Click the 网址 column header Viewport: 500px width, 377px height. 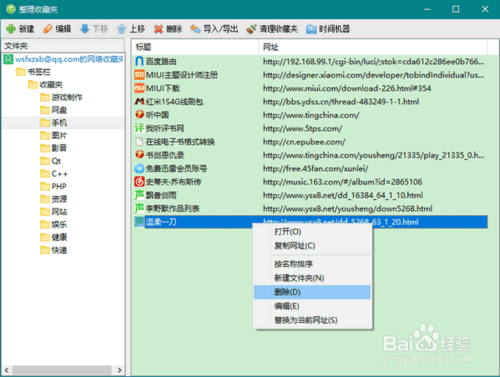pyautogui.click(x=373, y=47)
